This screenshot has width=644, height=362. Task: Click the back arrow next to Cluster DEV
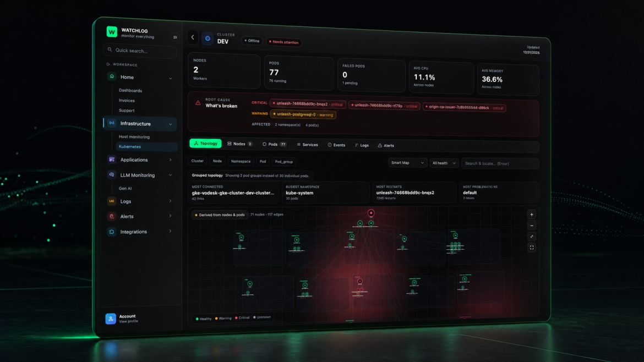193,37
